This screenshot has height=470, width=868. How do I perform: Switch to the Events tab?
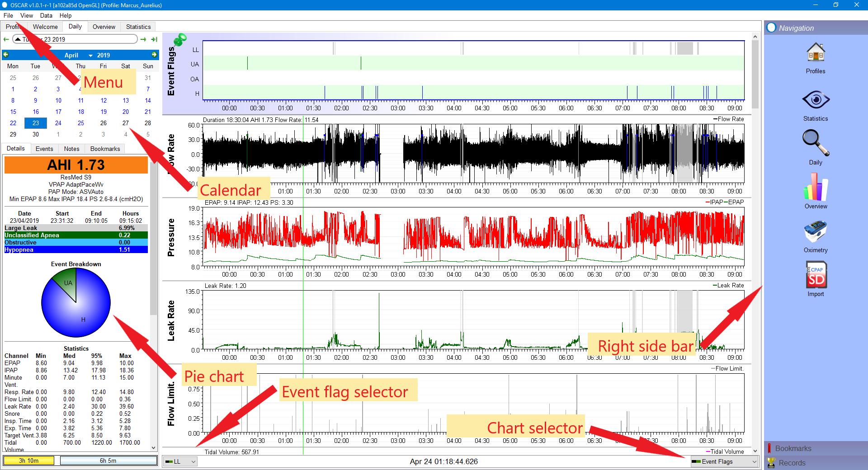[44, 149]
